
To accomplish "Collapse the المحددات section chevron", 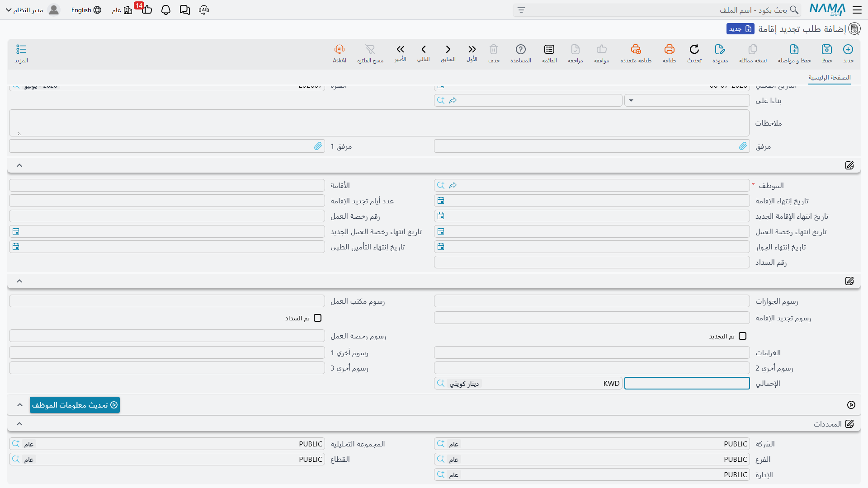I will point(19,424).
